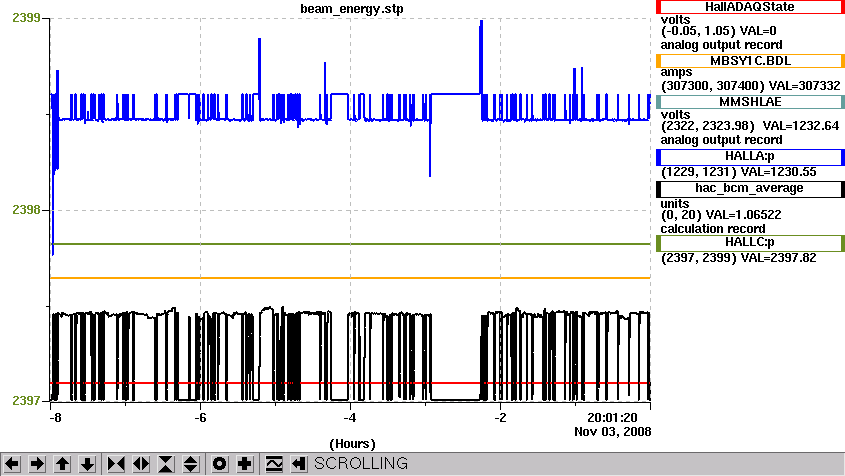Click the auto-scroll arrow-to-bar icon
Screen dimensions: 845x476
(x=299, y=464)
